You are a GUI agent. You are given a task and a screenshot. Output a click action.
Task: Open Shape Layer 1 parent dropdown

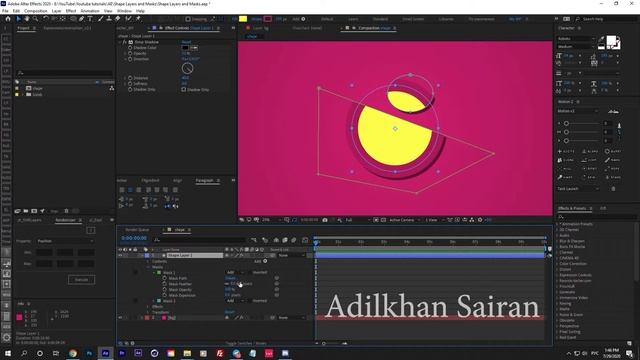click(291, 256)
